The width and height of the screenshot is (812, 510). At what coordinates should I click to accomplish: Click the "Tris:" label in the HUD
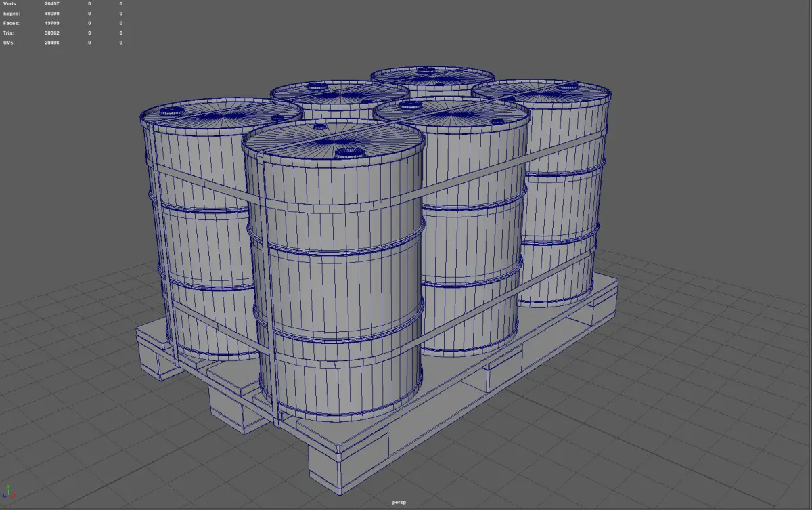click(x=8, y=33)
